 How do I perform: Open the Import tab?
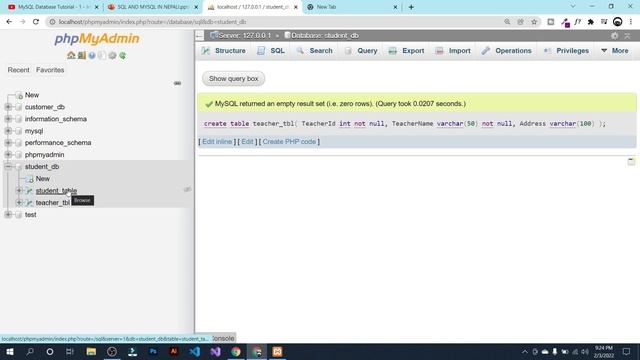point(453,51)
